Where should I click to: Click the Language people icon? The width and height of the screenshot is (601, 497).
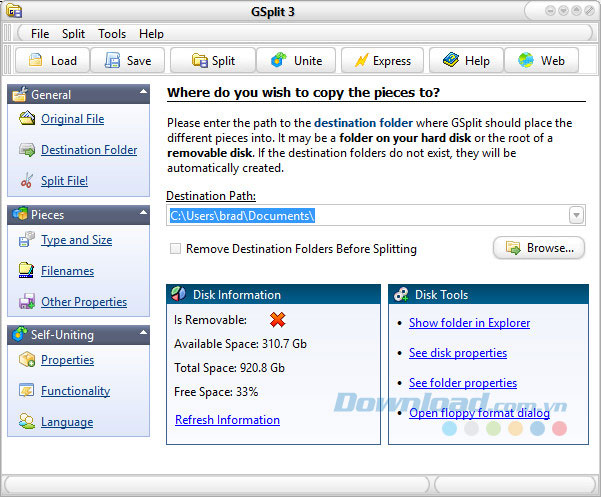tap(27, 422)
